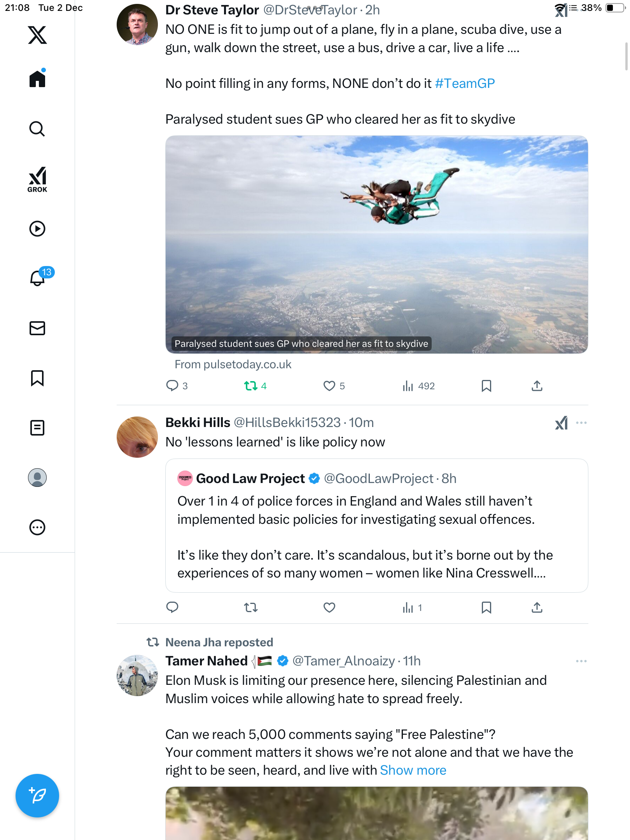Open the #TeamGP hashtag
The image size is (630, 840).
465,83
